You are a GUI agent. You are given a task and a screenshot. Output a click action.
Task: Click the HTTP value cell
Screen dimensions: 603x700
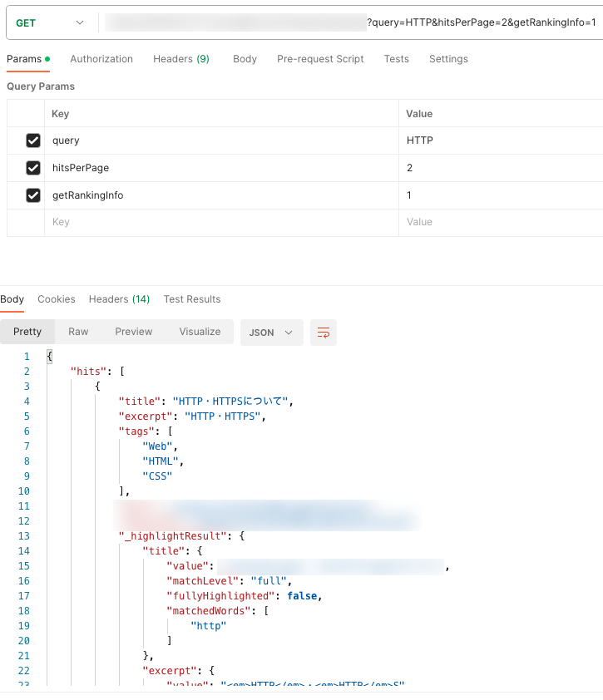[x=501, y=140]
